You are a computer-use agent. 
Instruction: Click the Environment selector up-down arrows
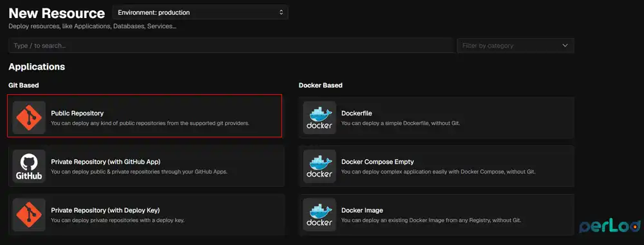pyautogui.click(x=281, y=12)
